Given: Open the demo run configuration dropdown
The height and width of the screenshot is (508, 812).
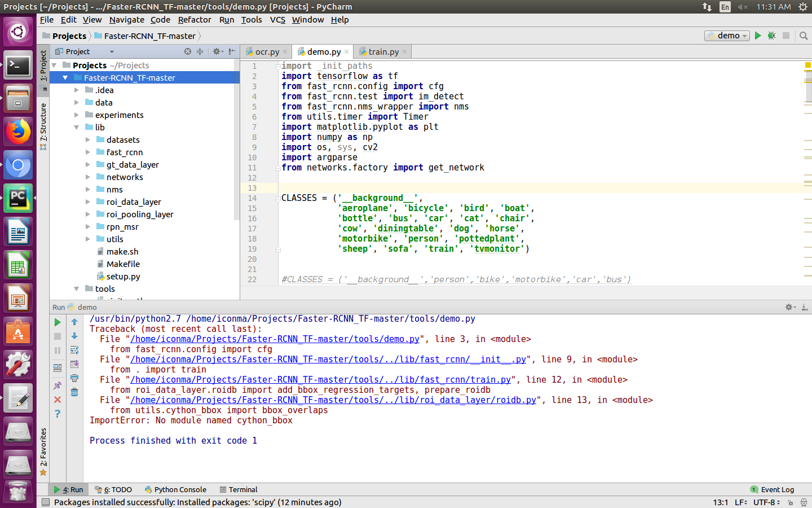Looking at the screenshot, I should (727, 36).
